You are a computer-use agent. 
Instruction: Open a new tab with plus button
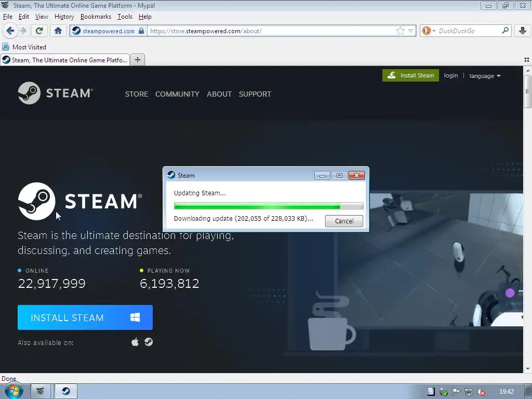(x=137, y=60)
